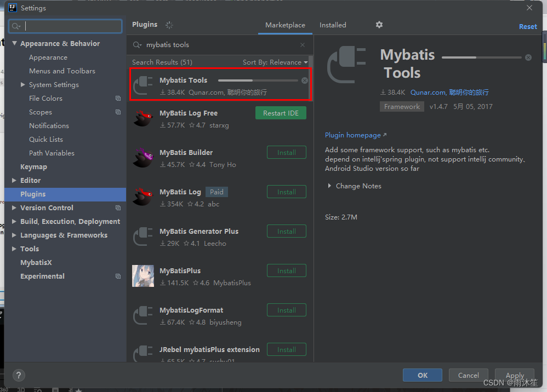Install the paid MyBatis Log plugin
Screen dimensions: 547x392
(x=287, y=192)
